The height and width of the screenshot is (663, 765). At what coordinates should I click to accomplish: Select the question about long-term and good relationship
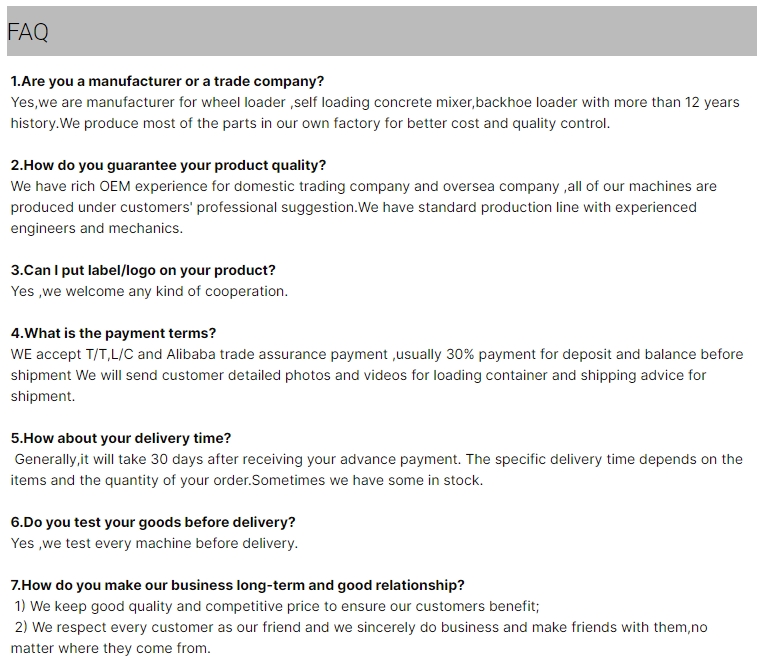(238, 585)
